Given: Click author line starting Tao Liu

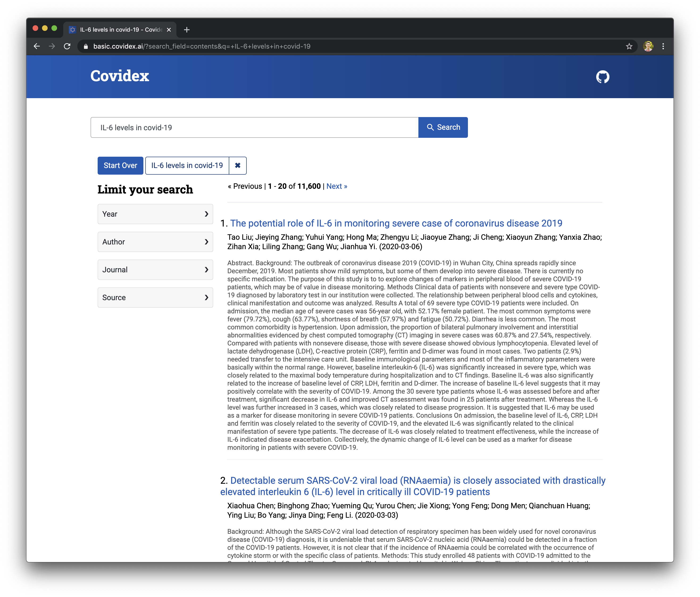Looking at the screenshot, I should click(415, 242).
